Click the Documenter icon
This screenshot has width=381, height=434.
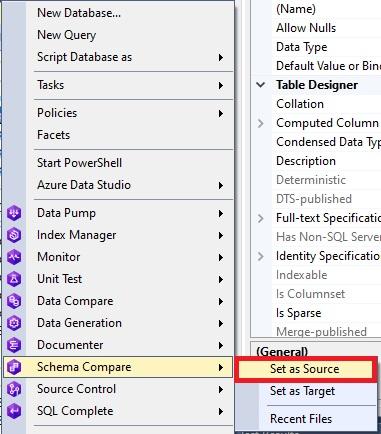[14, 345]
